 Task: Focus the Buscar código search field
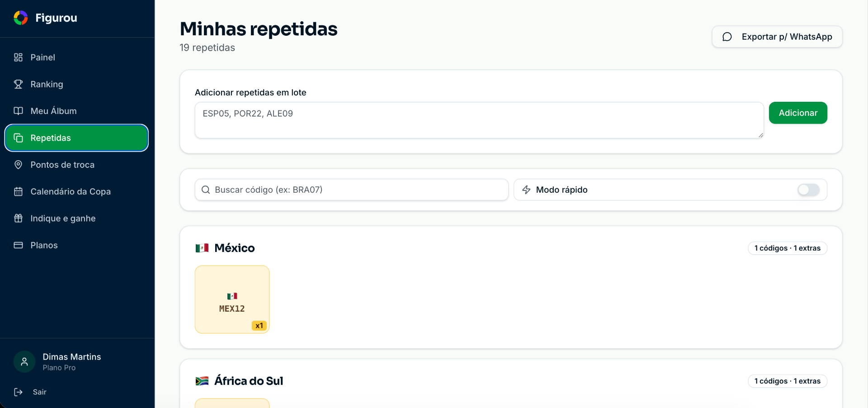point(352,190)
